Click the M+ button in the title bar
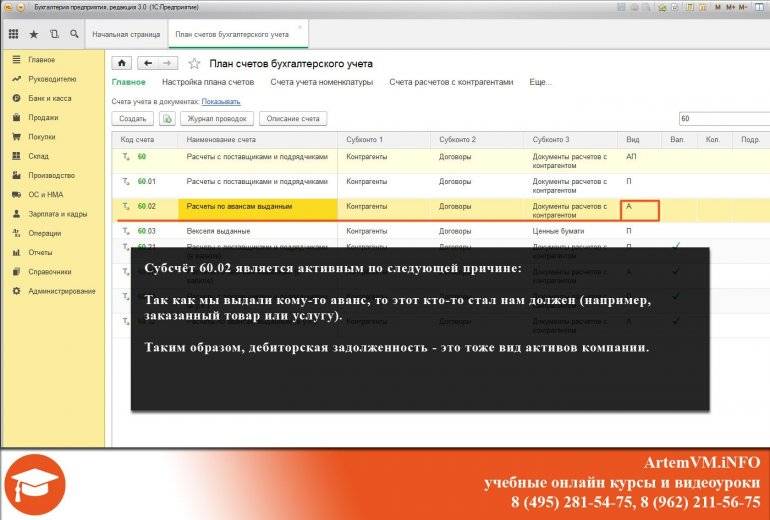This screenshot has height=520, width=770. point(730,7)
